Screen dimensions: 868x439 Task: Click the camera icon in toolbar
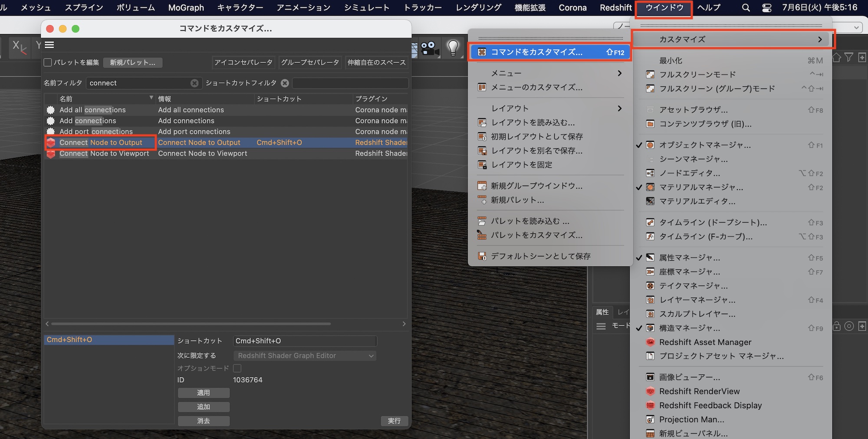click(430, 48)
